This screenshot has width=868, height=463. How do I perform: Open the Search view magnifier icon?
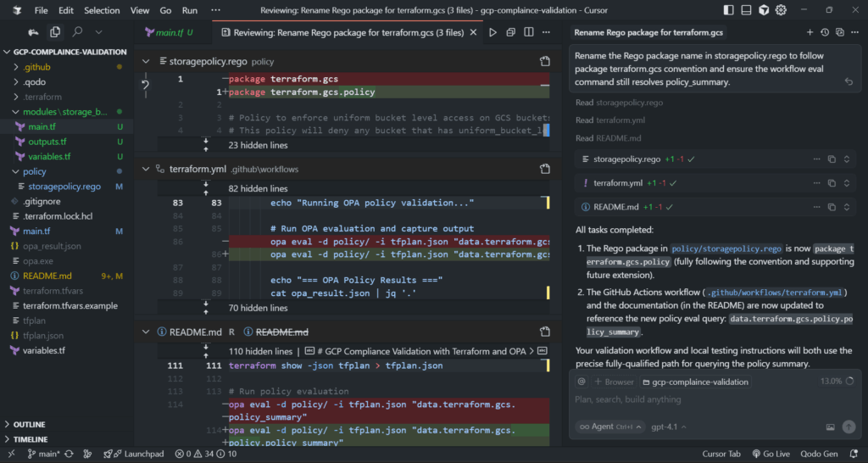(77, 32)
